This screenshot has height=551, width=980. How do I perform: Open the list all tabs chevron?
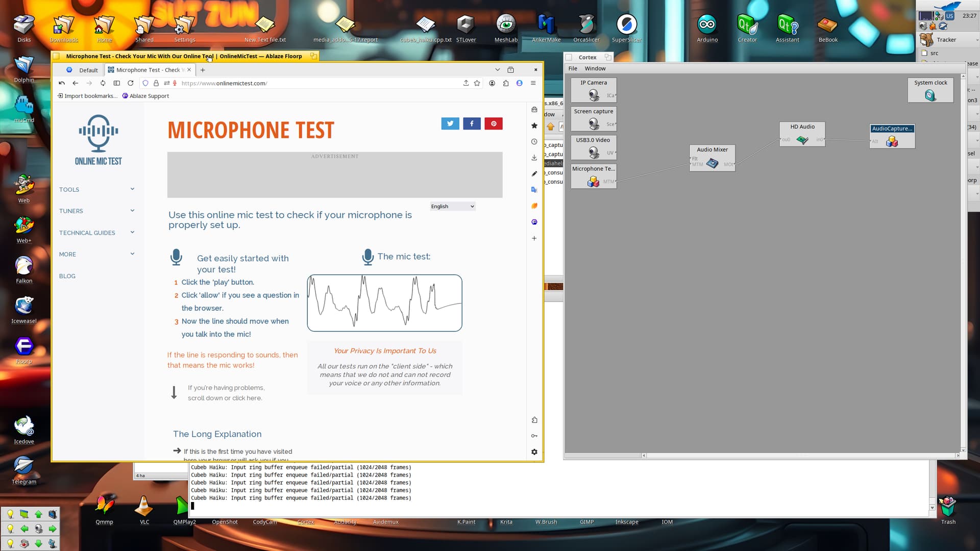point(497,70)
